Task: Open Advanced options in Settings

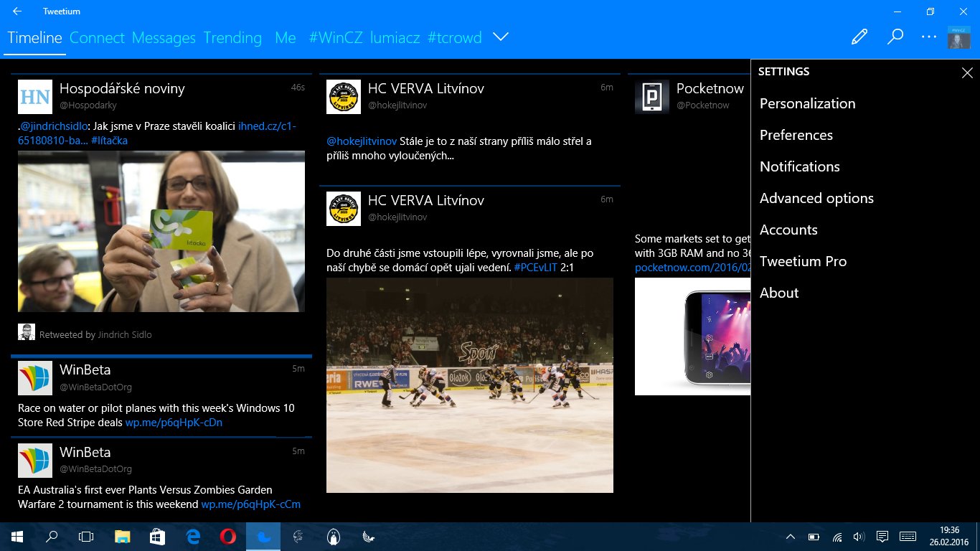Action: (816, 198)
